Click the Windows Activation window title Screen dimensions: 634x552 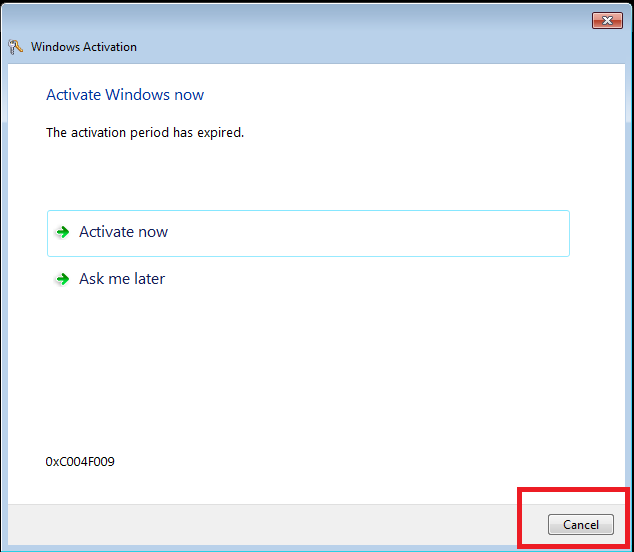click(84, 47)
